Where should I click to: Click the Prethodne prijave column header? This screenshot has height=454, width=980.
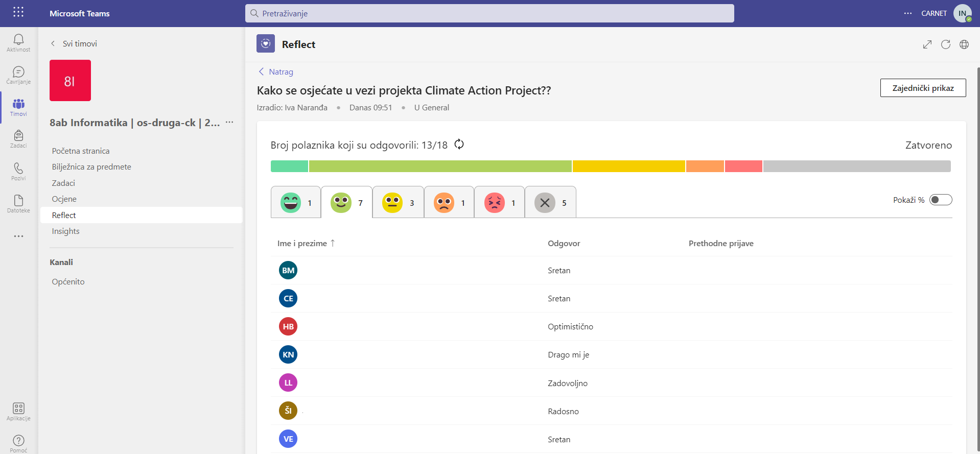tap(721, 243)
